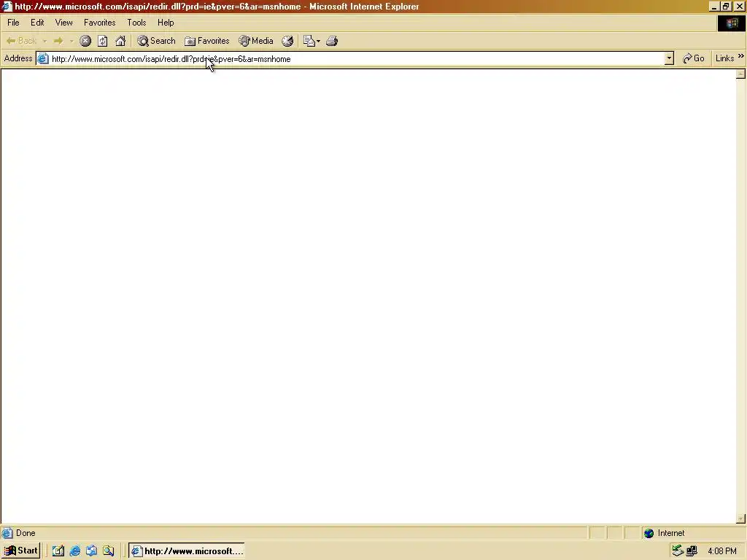The width and height of the screenshot is (747, 560).
Task: Click the network connection tray icon
Action: tap(692, 551)
